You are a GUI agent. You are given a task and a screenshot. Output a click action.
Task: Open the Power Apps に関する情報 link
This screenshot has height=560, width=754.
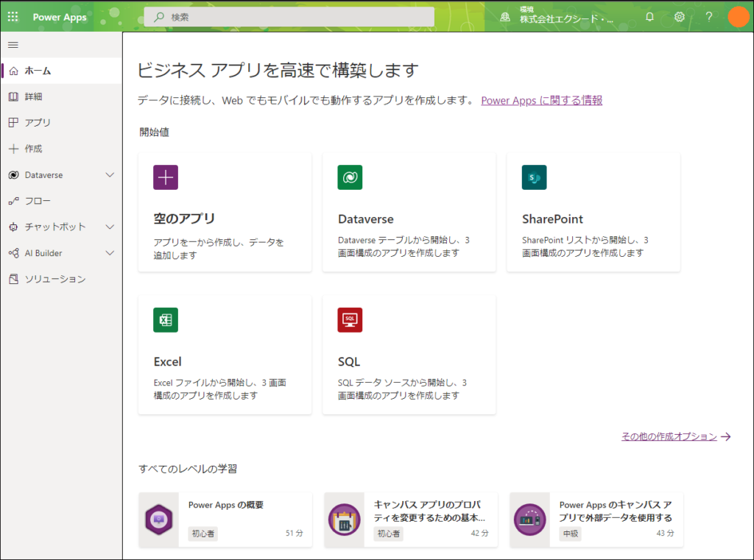541,101
